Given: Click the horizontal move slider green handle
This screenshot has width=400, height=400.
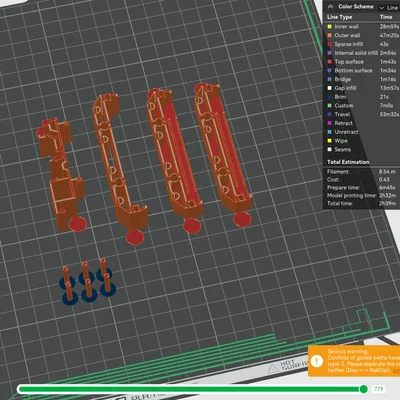Looking at the screenshot, I should point(363,389).
